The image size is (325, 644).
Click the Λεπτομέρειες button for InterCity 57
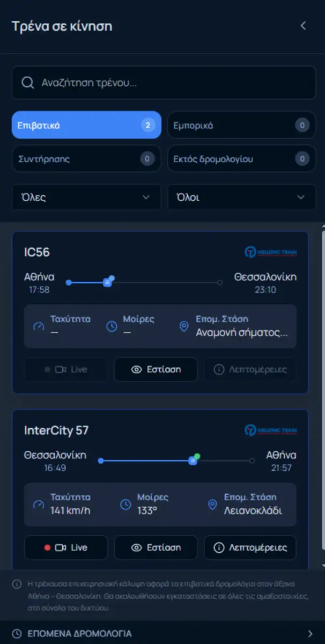[250, 547]
